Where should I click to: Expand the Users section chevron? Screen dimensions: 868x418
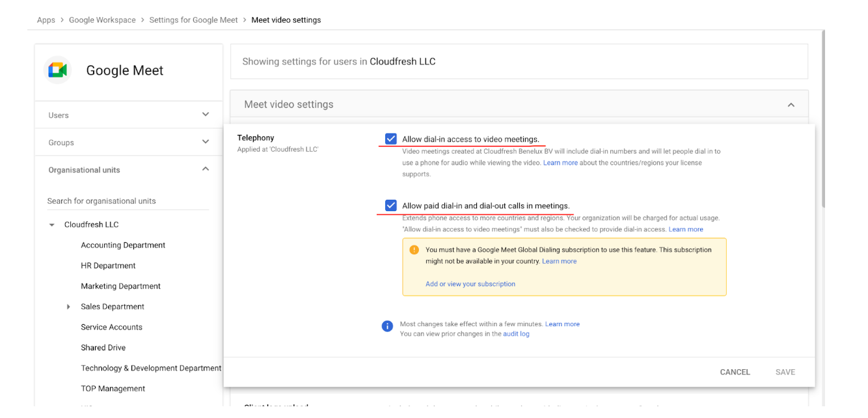206,115
